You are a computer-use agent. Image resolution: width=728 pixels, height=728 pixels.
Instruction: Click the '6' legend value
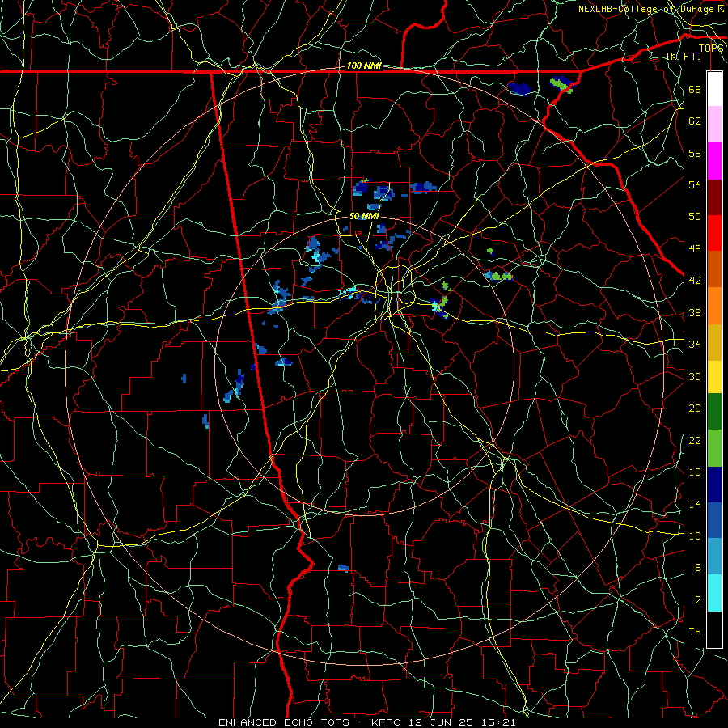[x=698, y=567]
